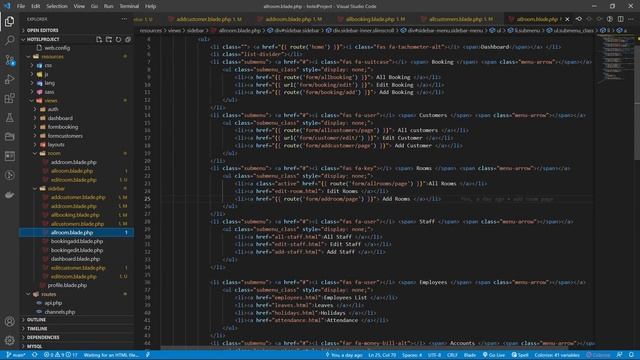
Task: Open the Terminal menu
Action: tap(129, 6)
